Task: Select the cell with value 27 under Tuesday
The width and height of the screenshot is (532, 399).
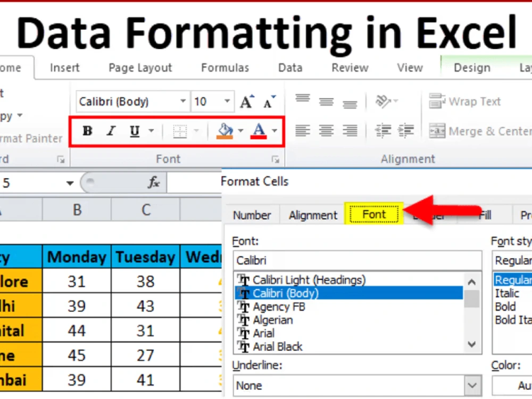Action: click(146, 355)
